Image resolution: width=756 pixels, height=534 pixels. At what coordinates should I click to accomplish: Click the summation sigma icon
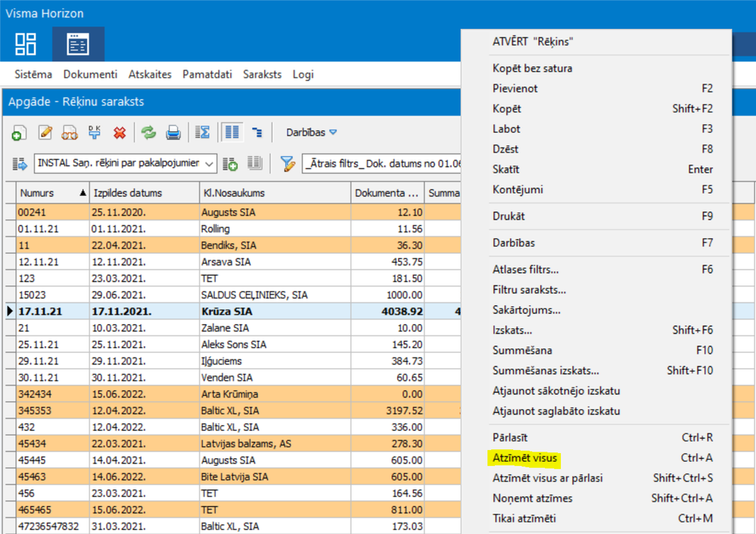(x=202, y=133)
